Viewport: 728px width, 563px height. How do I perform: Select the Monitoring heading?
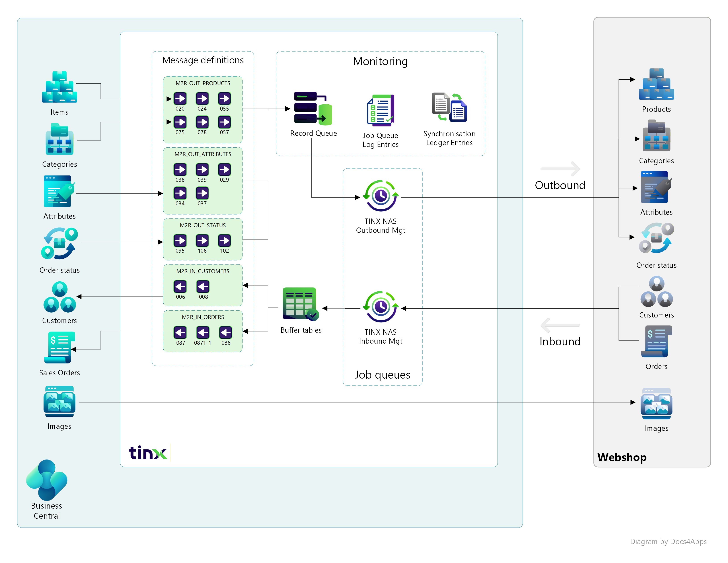380,62
